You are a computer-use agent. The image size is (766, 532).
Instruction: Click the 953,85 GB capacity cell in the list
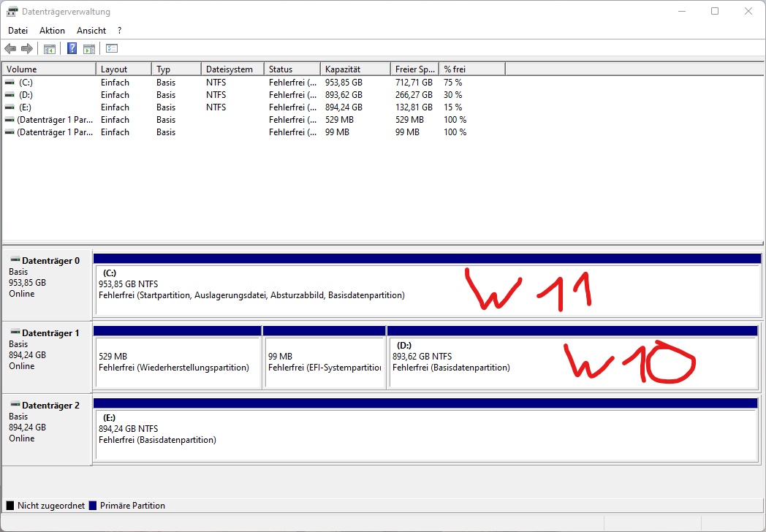(x=344, y=83)
